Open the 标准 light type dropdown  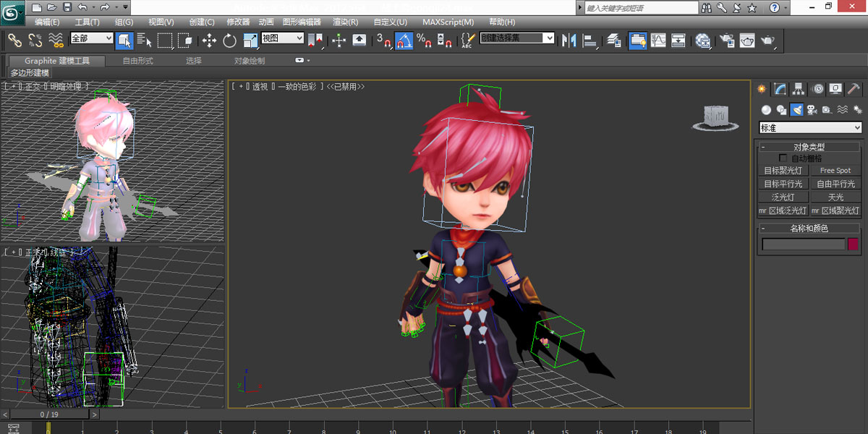coord(810,128)
